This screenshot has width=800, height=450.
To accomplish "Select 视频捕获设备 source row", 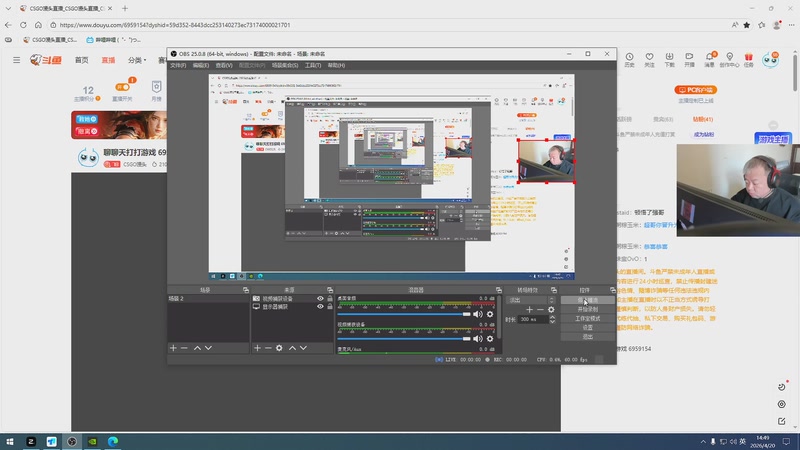I will click(x=292, y=298).
